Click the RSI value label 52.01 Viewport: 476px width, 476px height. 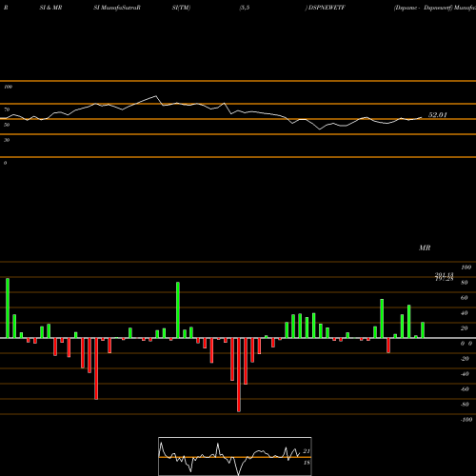click(x=437, y=115)
